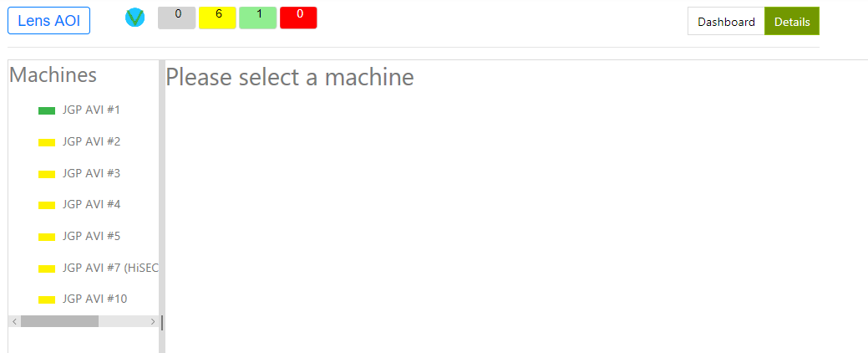Screen dimensions: 868x353
Task: Click the yellow status icon beside JGP AVI #2
Action: pos(47,142)
